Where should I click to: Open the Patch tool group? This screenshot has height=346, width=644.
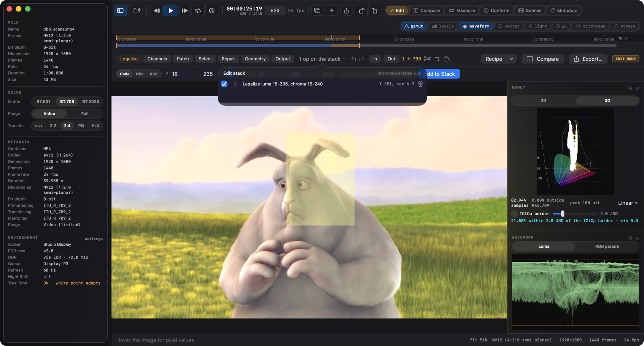(183, 59)
